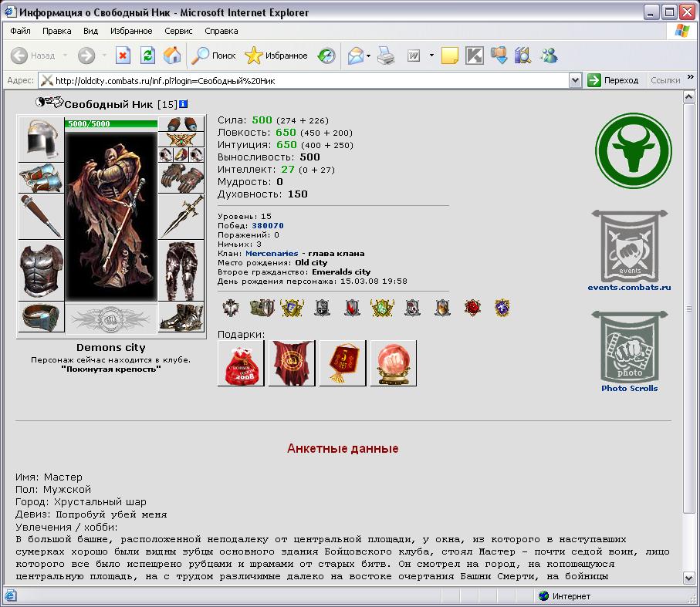Image resolution: width=700 pixels, height=607 pixels.
Task: Click the earrings equipment slot
Action: pos(181,123)
